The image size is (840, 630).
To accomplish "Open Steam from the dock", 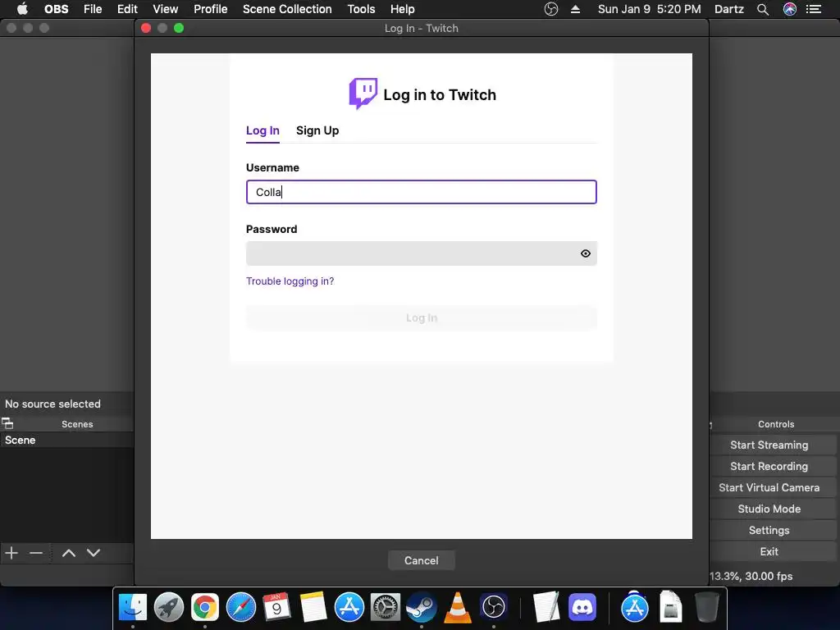I will click(422, 608).
